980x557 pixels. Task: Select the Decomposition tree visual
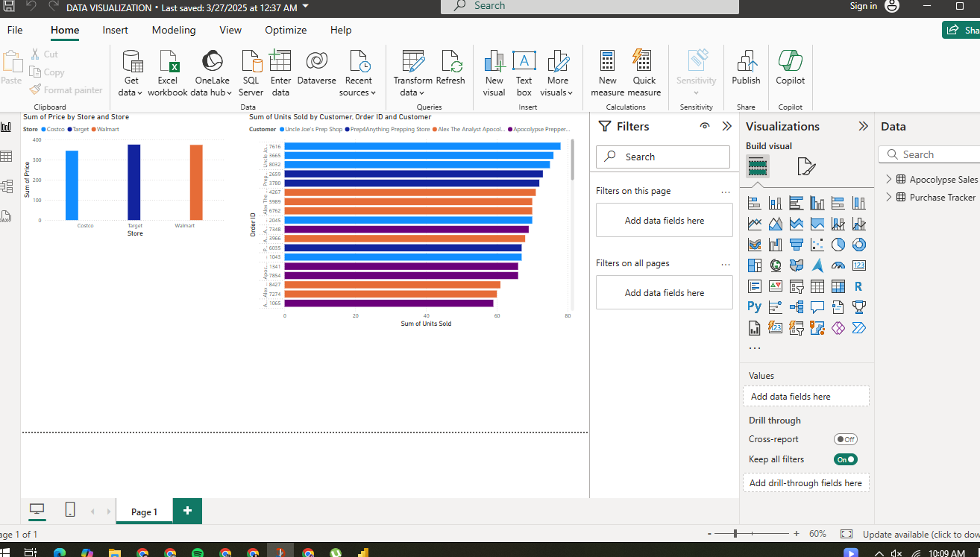coord(797,307)
